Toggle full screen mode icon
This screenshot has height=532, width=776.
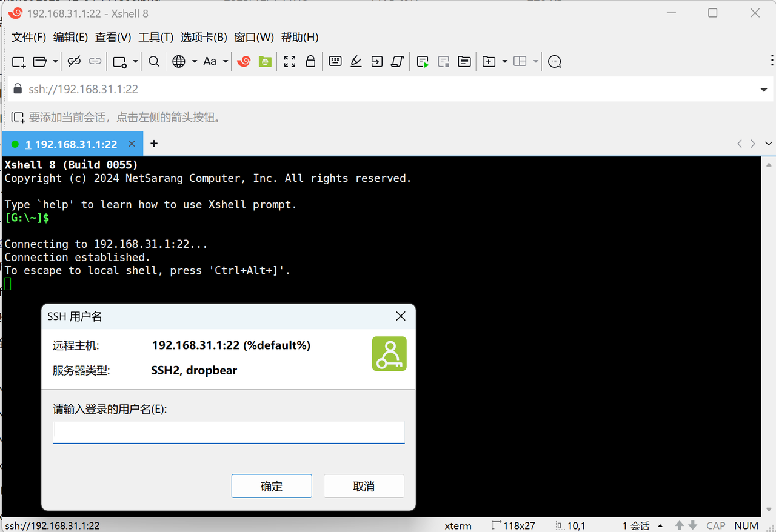(x=290, y=61)
